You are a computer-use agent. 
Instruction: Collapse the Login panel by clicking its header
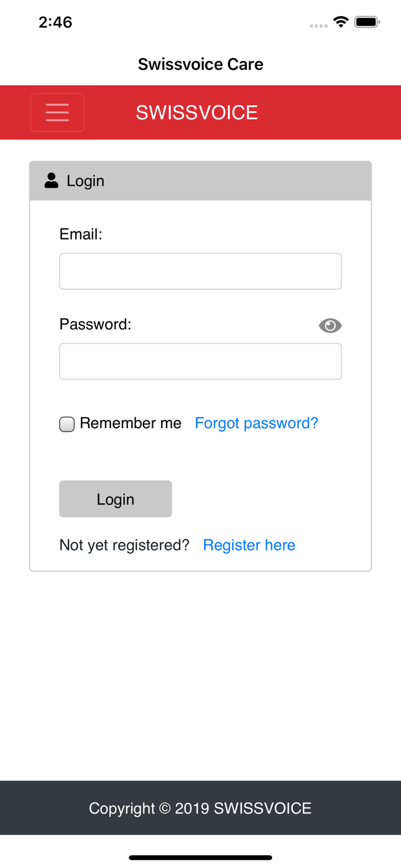tap(200, 180)
